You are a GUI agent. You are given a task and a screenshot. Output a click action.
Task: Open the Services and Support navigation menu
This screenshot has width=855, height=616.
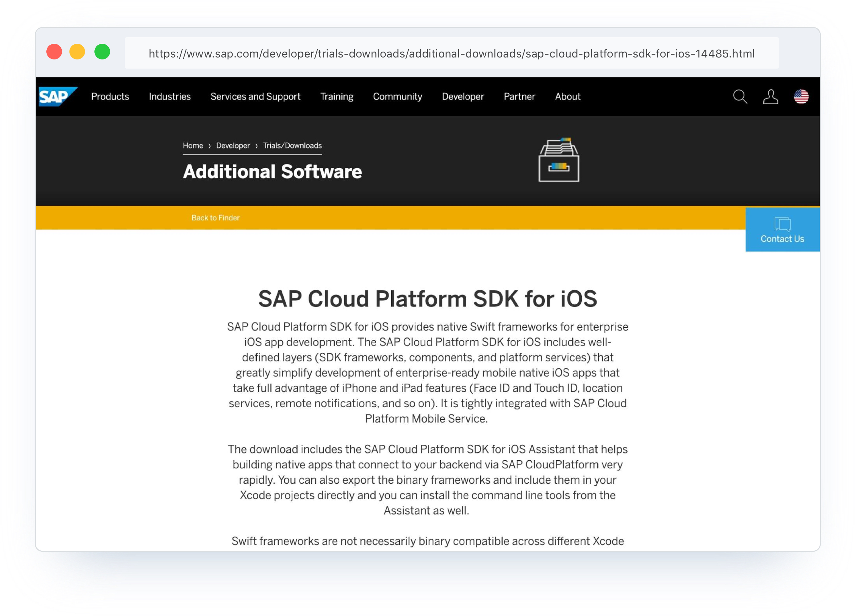[255, 97]
